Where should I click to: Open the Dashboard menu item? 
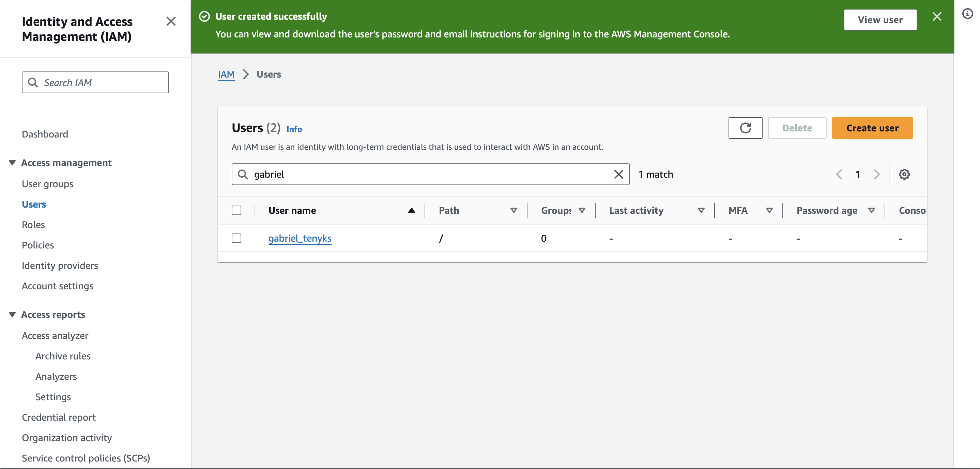tap(45, 134)
